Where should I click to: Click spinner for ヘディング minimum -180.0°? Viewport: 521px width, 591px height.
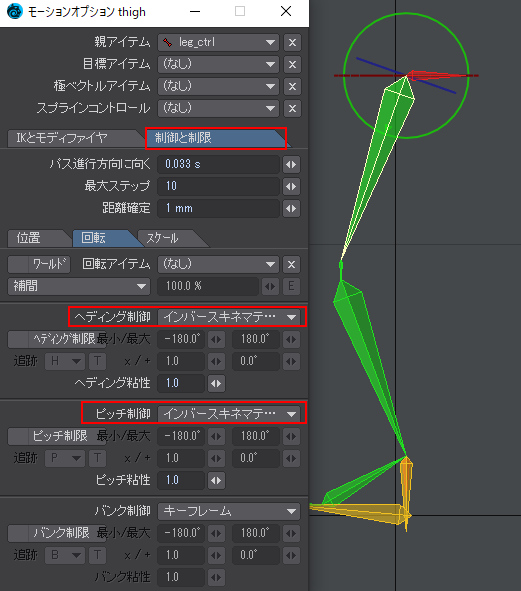click(216, 339)
